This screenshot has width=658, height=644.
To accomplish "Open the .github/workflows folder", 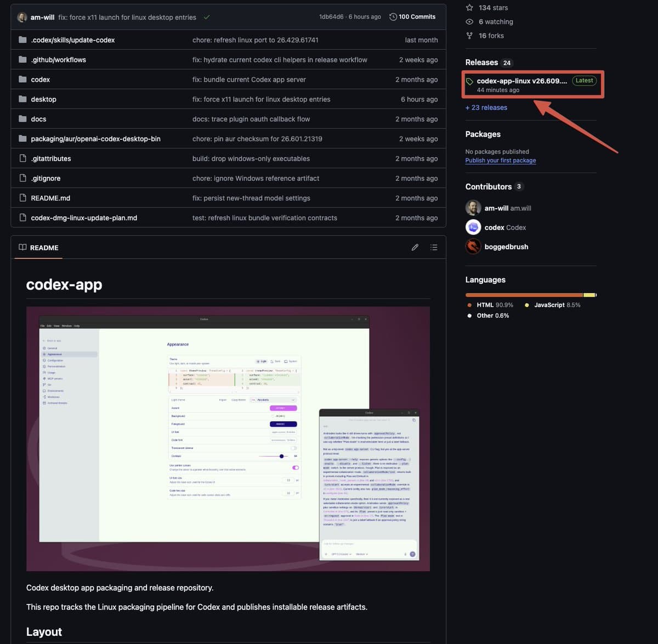I will (x=58, y=60).
